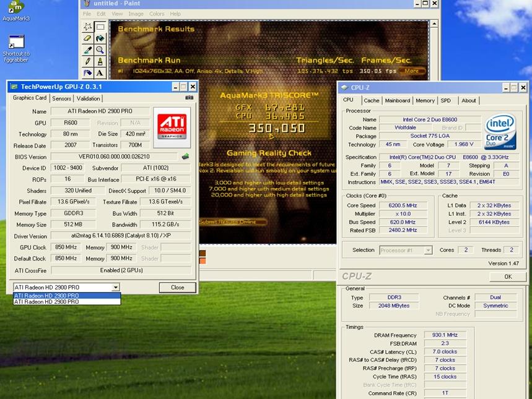Screen dimensions: 532x399
Task: Open the Mainboard tab in CPU-Z
Action: coord(398,100)
